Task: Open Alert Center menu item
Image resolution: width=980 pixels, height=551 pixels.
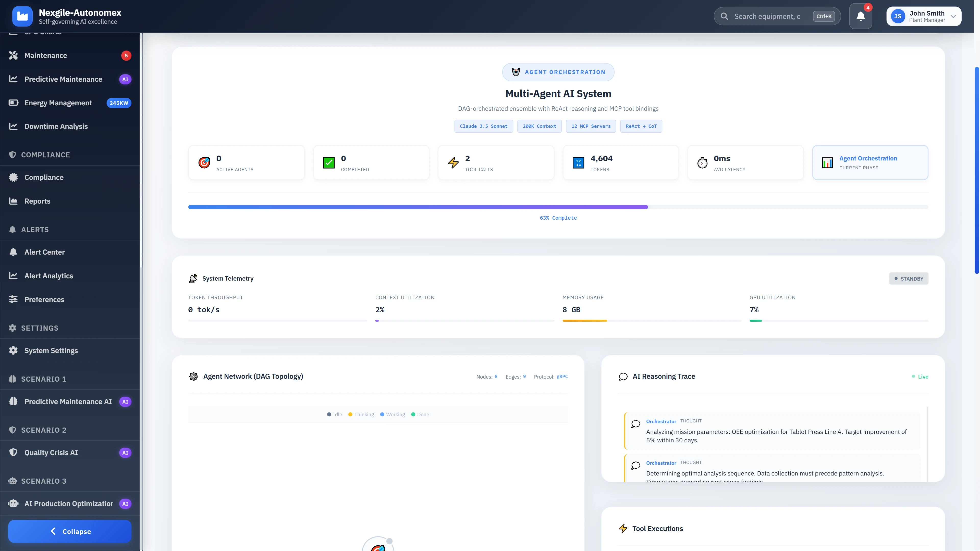Action: (x=44, y=252)
